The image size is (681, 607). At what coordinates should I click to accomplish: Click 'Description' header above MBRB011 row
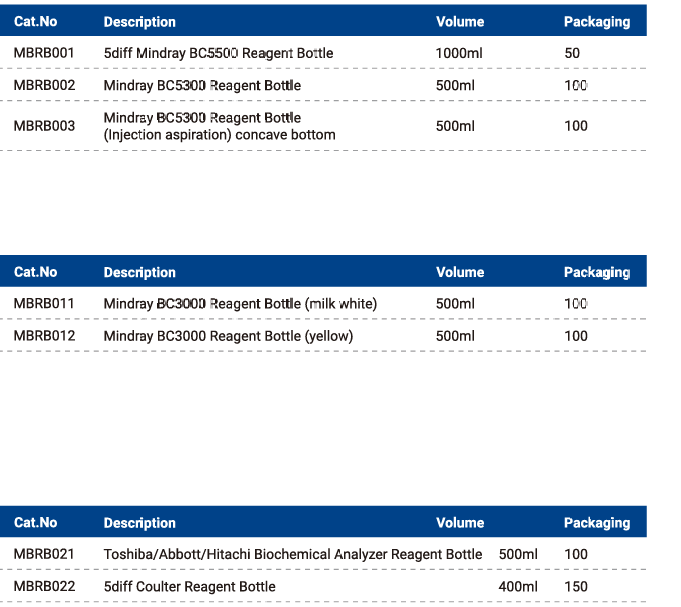click(x=139, y=272)
